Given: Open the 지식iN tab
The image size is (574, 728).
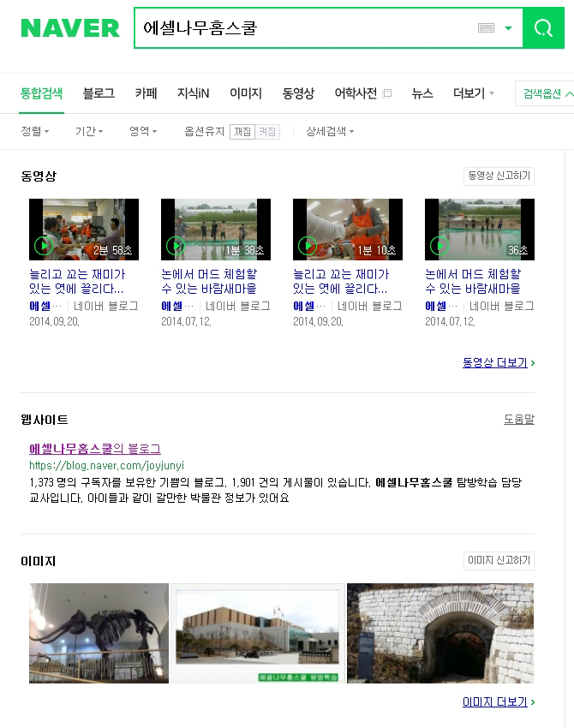Looking at the screenshot, I should point(194,93).
